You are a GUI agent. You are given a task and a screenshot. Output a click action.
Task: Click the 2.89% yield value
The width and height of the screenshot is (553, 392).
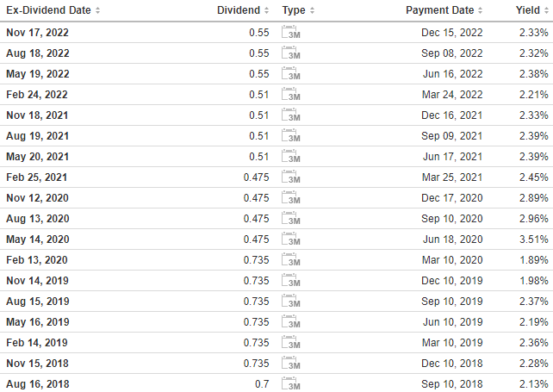(x=533, y=198)
